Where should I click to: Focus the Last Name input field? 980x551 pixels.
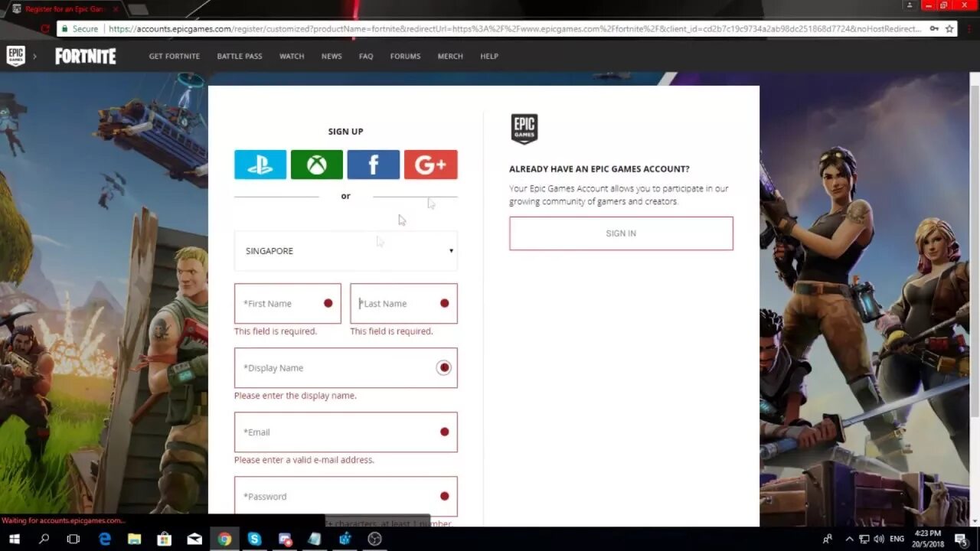[403, 304]
